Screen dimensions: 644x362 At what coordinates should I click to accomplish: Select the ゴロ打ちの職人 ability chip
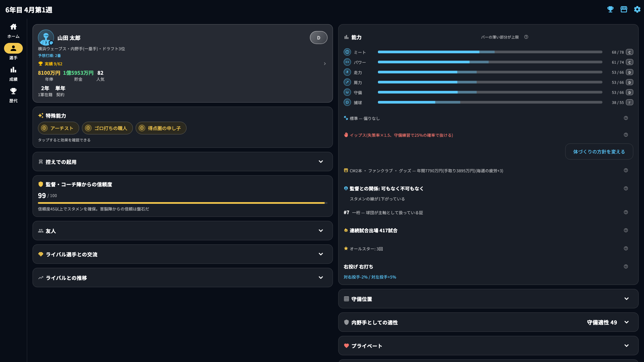(107, 128)
